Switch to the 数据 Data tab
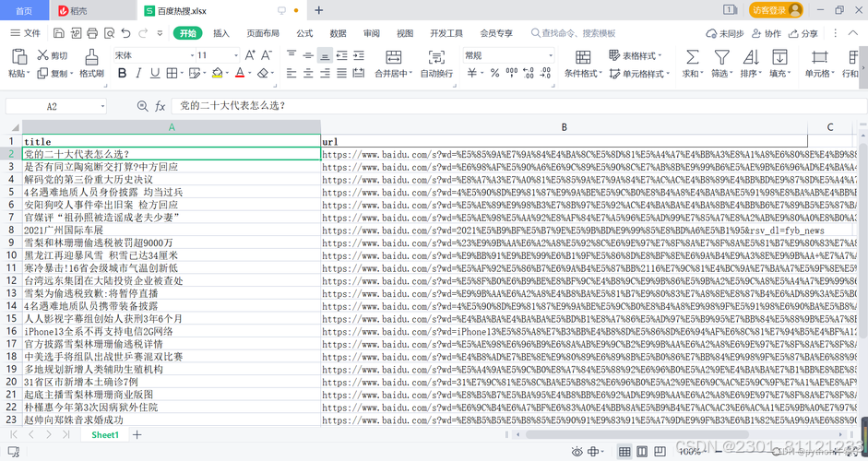Screen dimensions: 868x461 338,33
